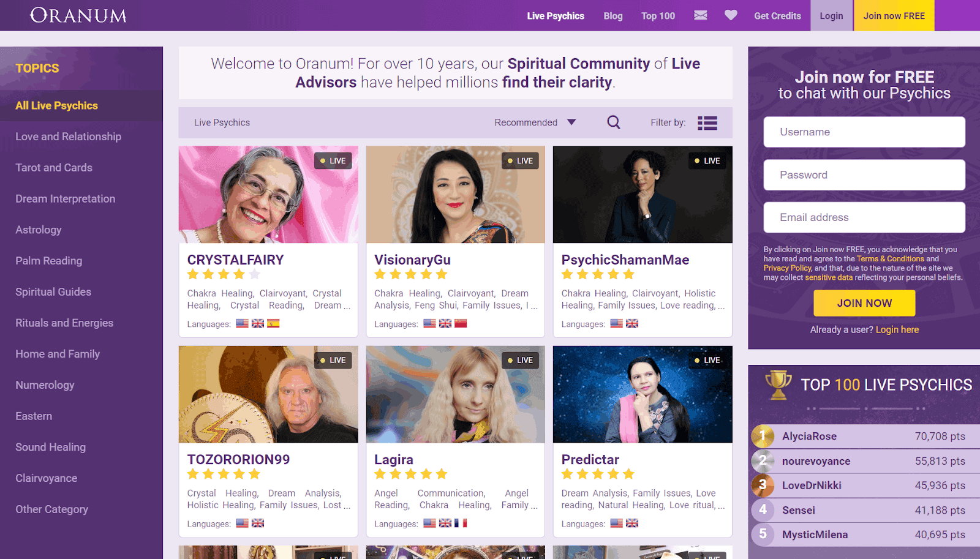This screenshot has height=559, width=980.
Task: Click Spanish flag on CRYSTALFAIRY card
Action: point(273,323)
